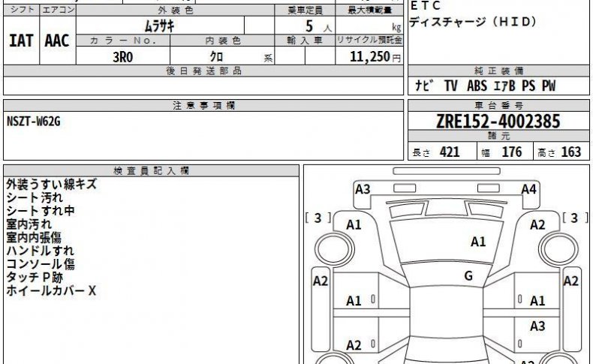
Task: Click the A3 mark on the rear door
Action: tap(537, 326)
